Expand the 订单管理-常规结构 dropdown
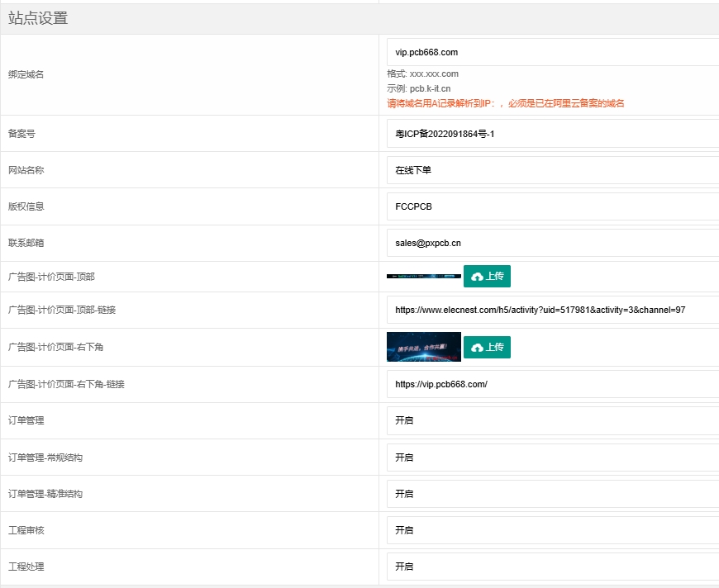Viewport: 719px width, 588px height. 552,457
